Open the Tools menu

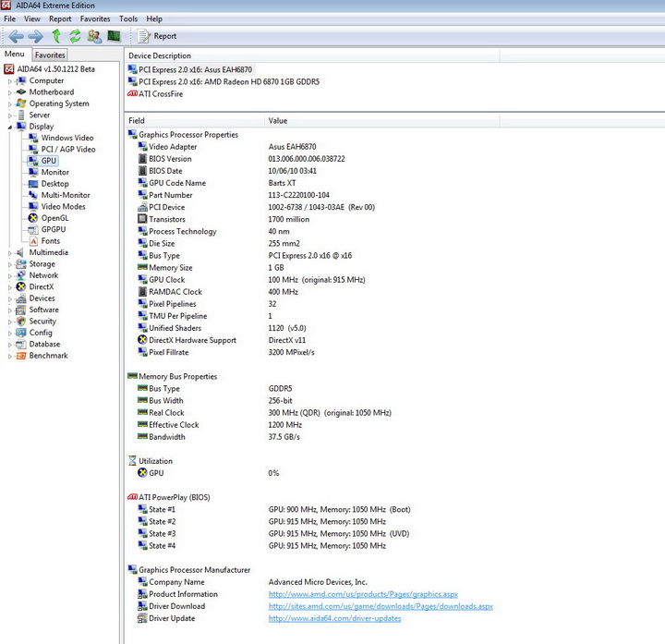coord(128,19)
